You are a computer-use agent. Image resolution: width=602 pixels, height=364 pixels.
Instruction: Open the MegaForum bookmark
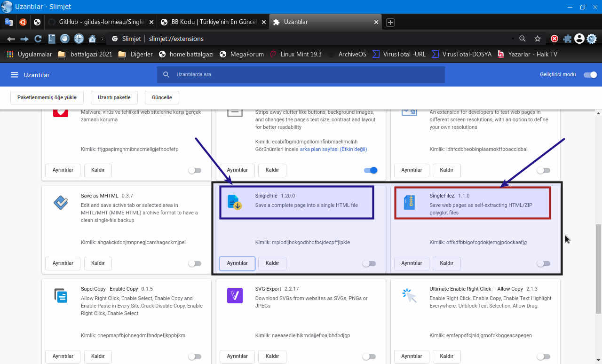tap(242, 54)
